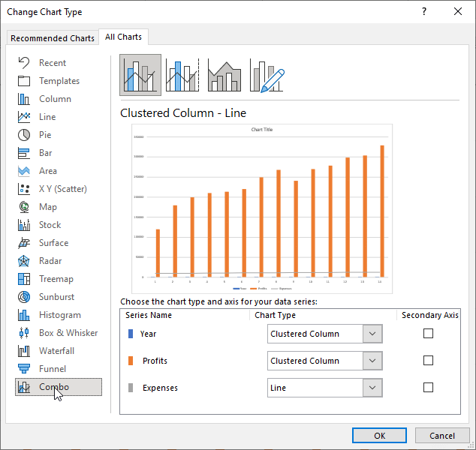Enable Secondary Axis for Year series
Screen dimensions: 476x450
coord(428,334)
